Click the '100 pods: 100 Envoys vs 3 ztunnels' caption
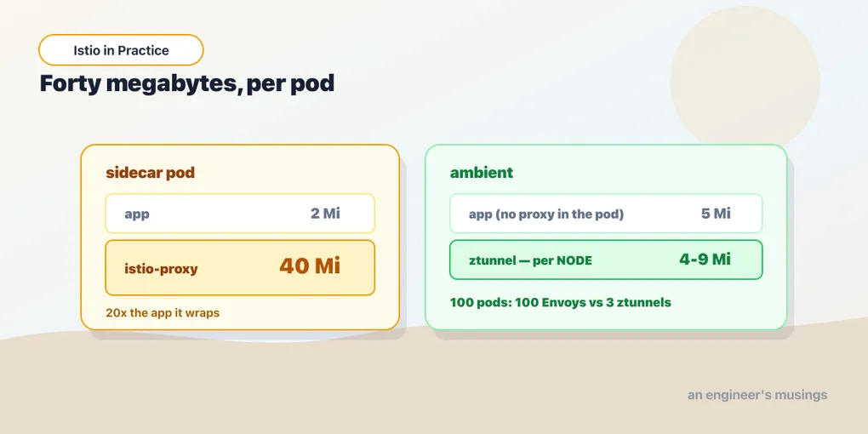Screen dimensions: 868x434 [560, 303]
